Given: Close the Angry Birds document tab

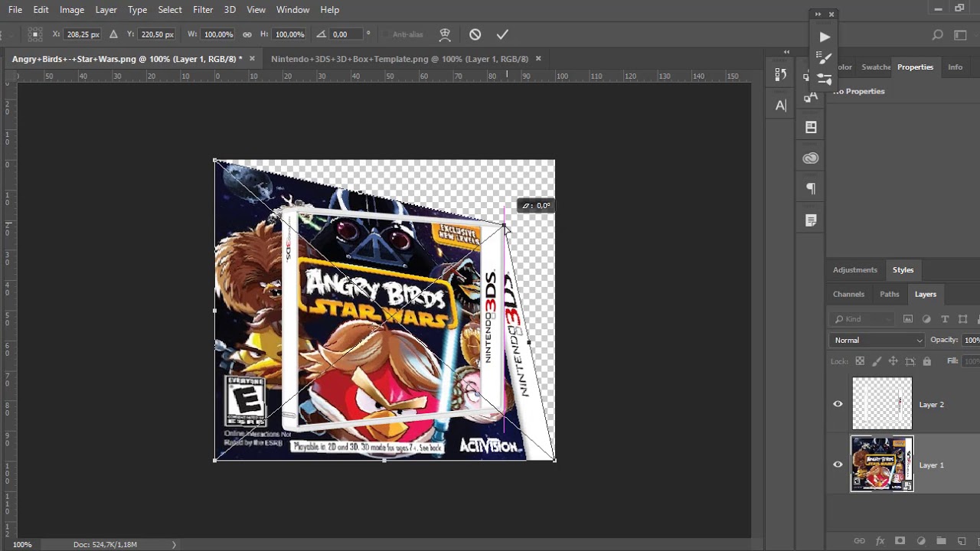Looking at the screenshot, I should (x=252, y=58).
